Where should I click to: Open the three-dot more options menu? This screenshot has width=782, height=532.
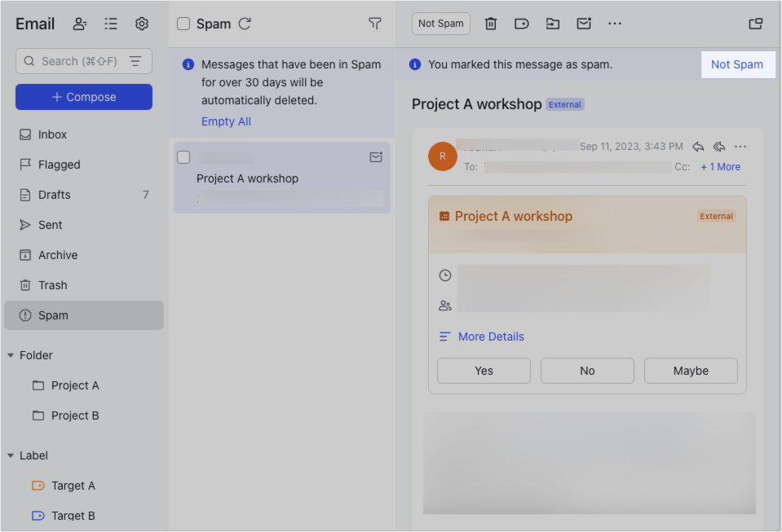tap(615, 24)
